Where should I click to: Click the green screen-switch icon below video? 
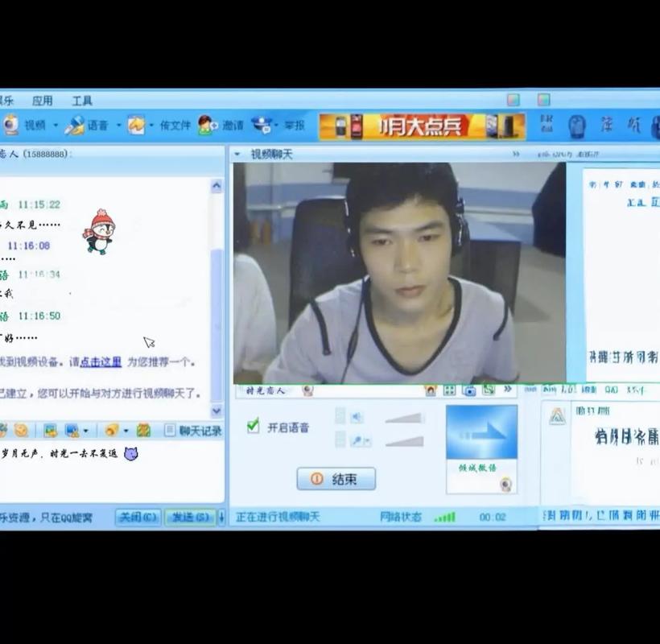pos(489,390)
